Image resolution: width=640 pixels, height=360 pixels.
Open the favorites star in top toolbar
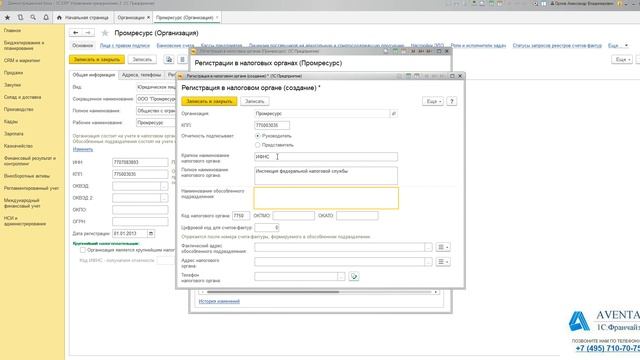coord(7,18)
